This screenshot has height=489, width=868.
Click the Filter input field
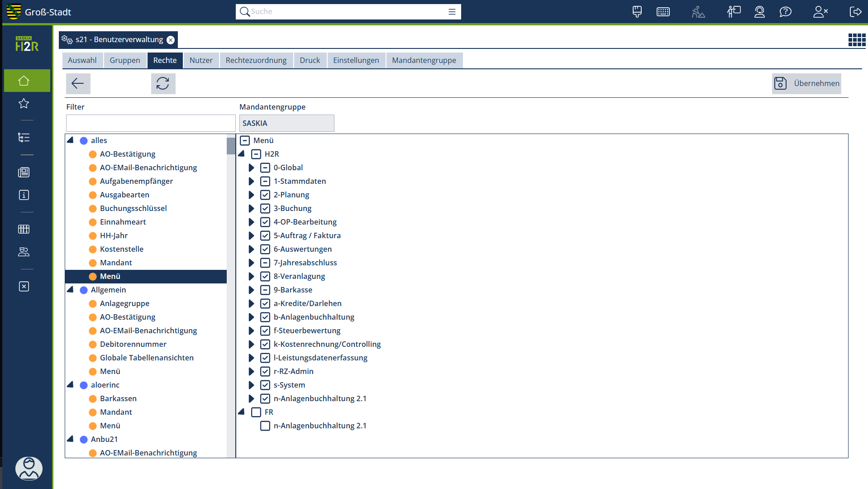click(x=150, y=123)
